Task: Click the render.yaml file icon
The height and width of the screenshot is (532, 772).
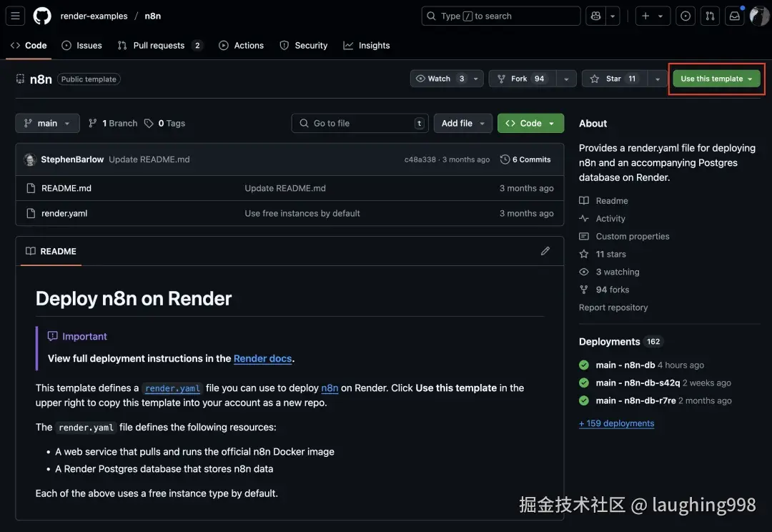Action: click(x=31, y=213)
